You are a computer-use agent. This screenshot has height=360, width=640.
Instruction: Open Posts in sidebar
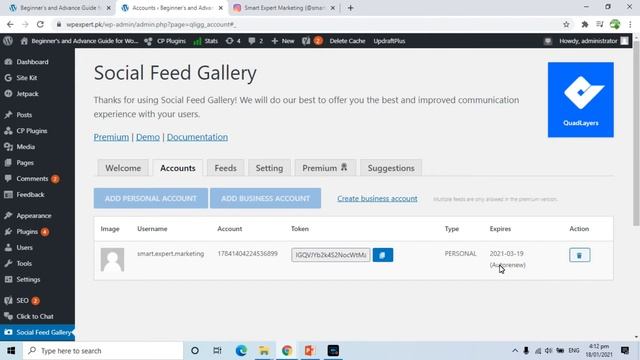click(x=24, y=115)
